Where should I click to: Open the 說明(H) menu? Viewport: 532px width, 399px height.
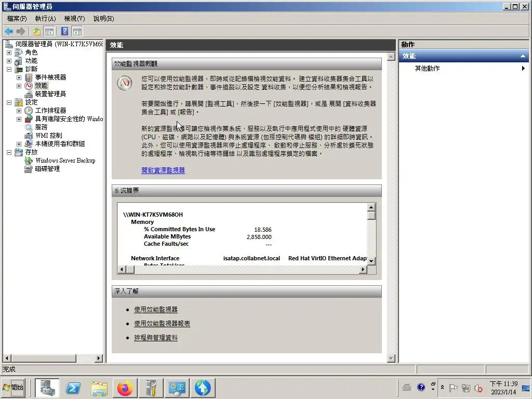104,19
